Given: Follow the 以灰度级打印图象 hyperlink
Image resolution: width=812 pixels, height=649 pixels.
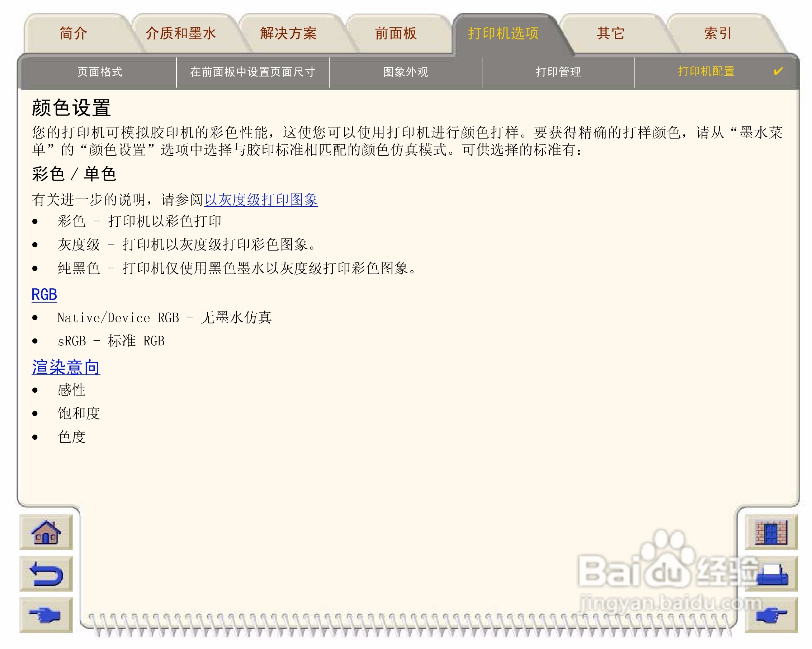Looking at the screenshot, I should pyautogui.click(x=261, y=200).
